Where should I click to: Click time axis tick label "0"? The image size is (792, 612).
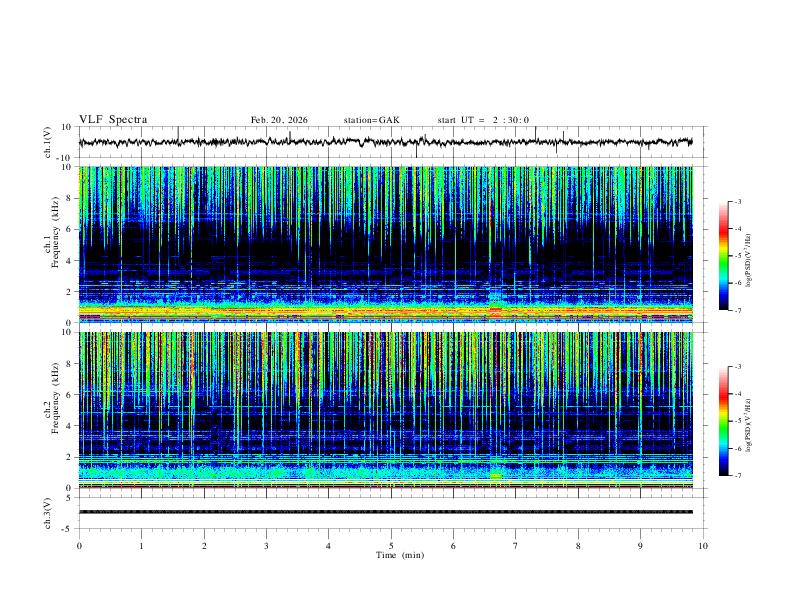[79, 546]
